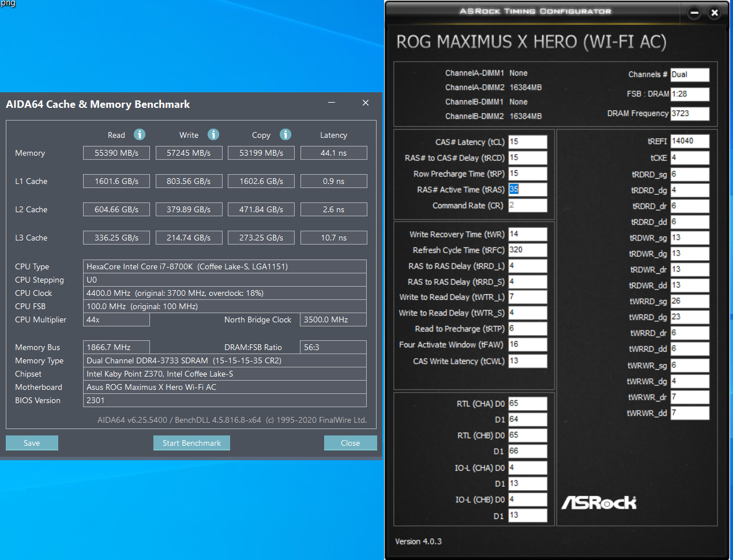Click the tREFI value field

[x=690, y=141]
